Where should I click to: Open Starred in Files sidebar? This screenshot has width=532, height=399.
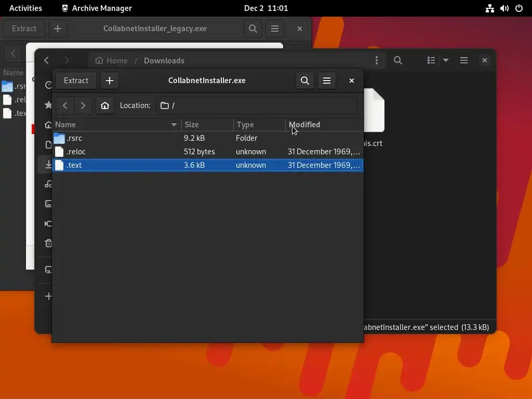48,105
